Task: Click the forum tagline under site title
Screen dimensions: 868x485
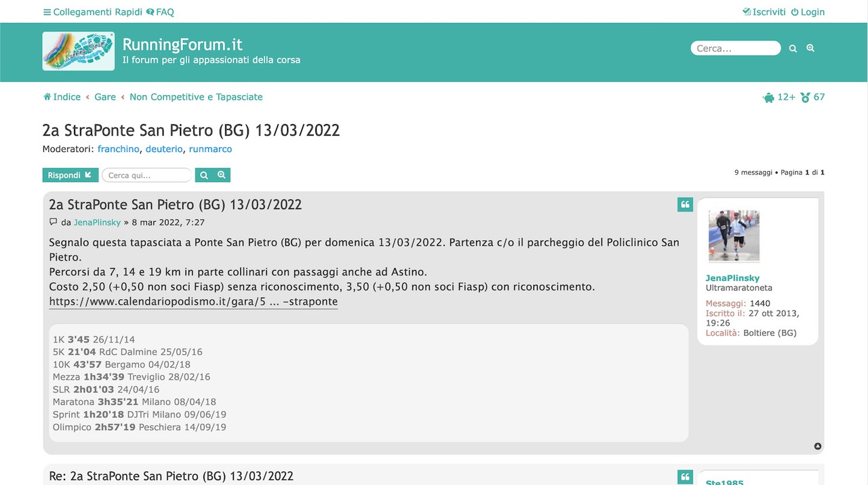Action: click(211, 60)
